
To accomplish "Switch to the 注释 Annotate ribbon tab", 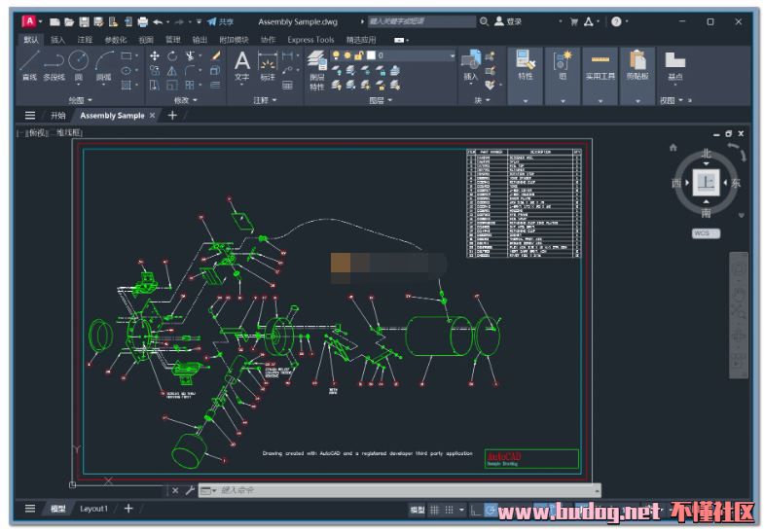I will click(x=85, y=40).
